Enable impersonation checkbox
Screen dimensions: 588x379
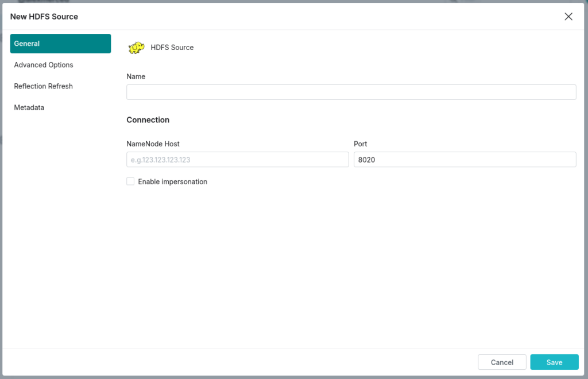tap(130, 181)
